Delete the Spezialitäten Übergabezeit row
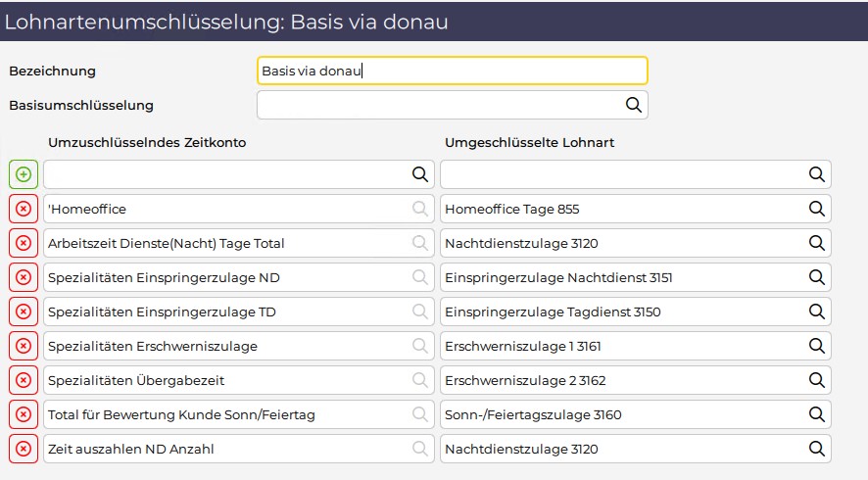 (24, 380)
